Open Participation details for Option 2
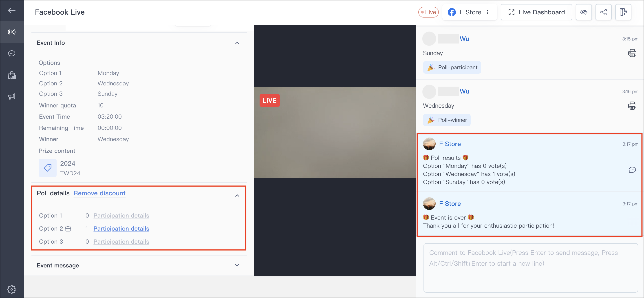 coord(121,228)
